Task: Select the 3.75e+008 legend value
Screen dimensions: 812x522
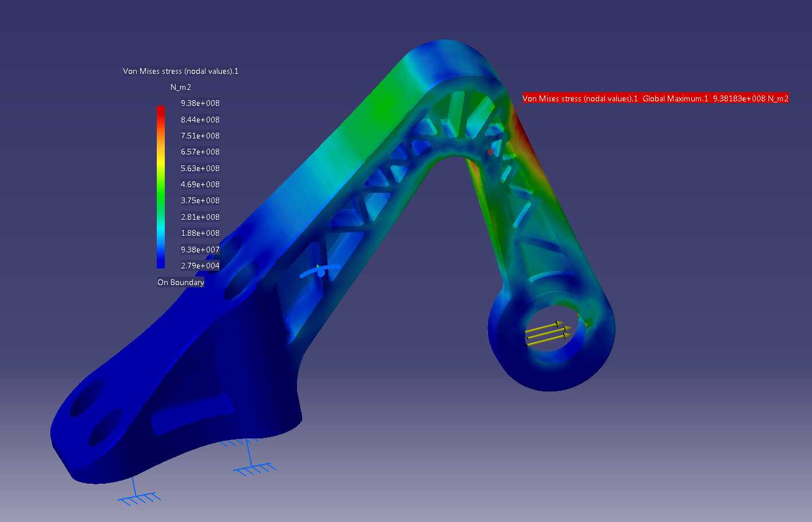Action: coord(200,200)
